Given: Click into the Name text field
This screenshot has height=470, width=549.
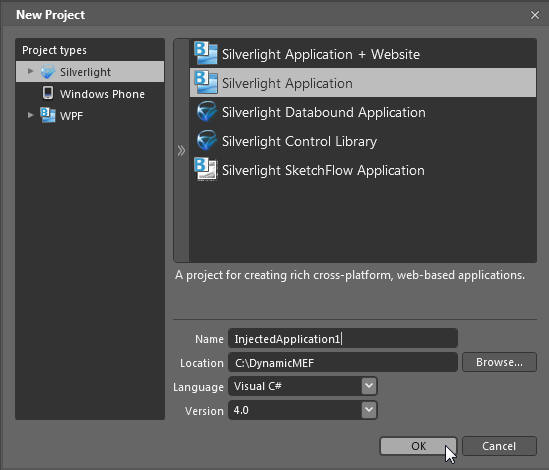Looking at the screenshot, I should [x=343, y=338].
